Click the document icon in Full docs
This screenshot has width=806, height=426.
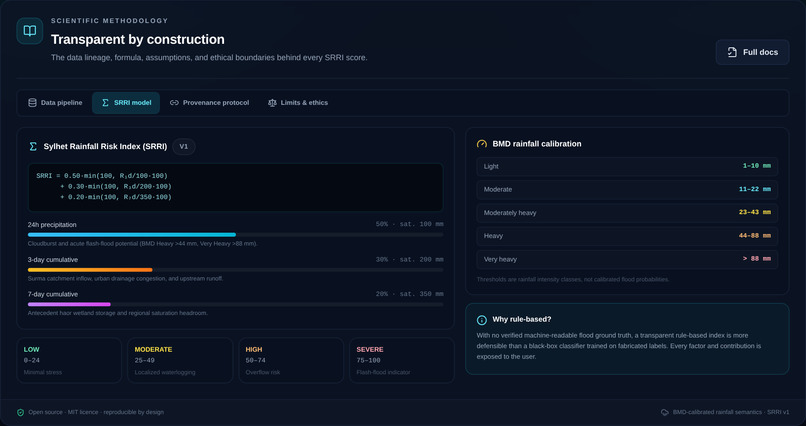pyautogui.click(x=732, y=52)
